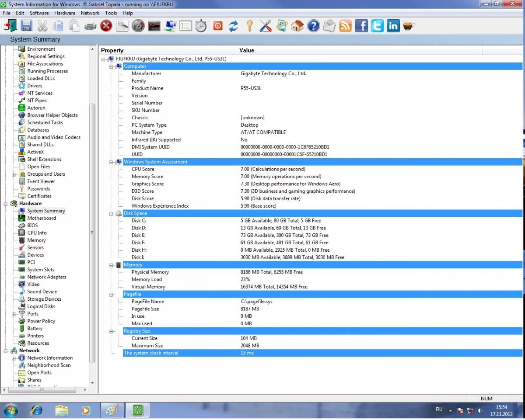Image resolution: width=525 pixels, height=420 pixels.
Task: Click the printer icon in the toolbar
Action: coord(90,26)
